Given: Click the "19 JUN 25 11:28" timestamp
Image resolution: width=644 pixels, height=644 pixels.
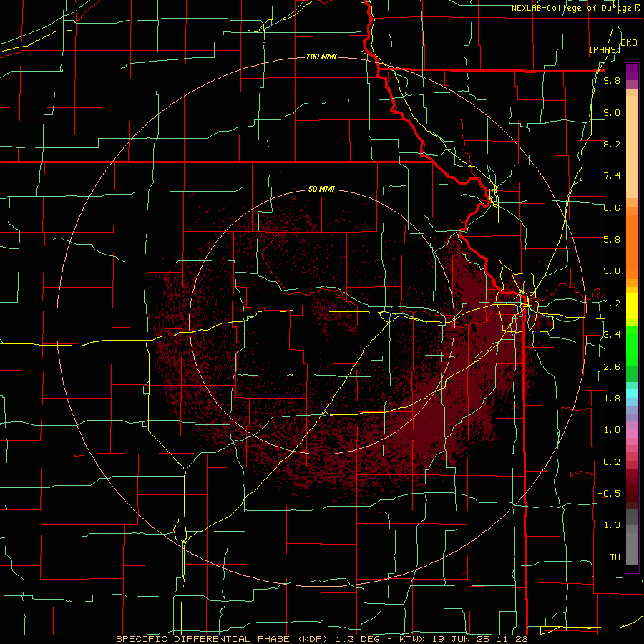Looking at the screenshot, I should click(480, 639).
